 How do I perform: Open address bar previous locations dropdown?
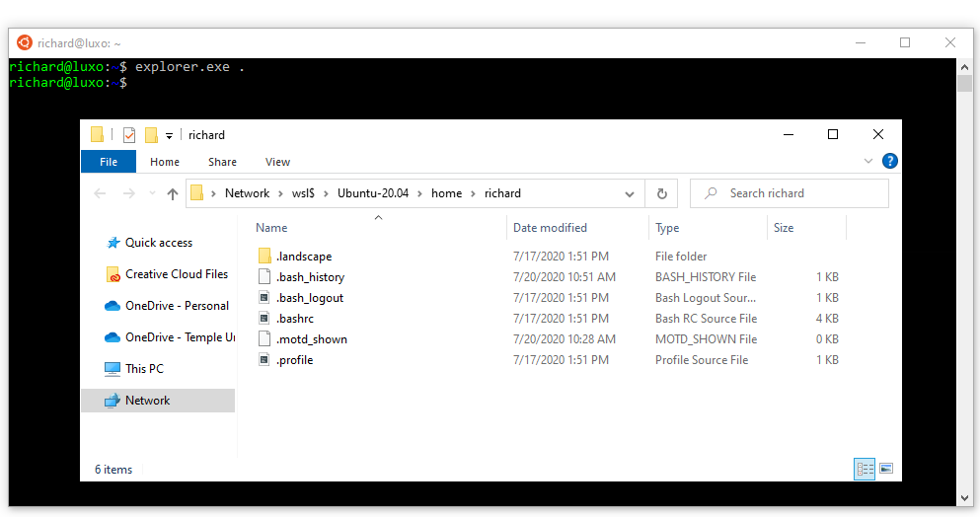click(x=630, y=194)
